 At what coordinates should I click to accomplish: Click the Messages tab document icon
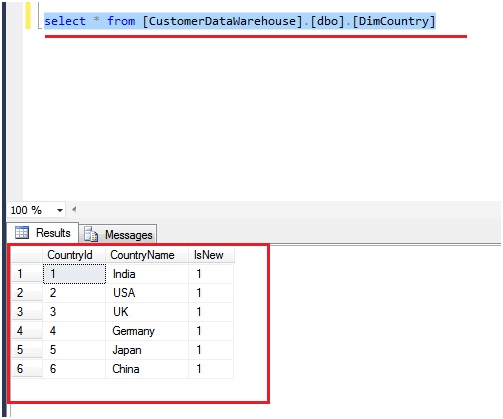click(x=90, y=234)
